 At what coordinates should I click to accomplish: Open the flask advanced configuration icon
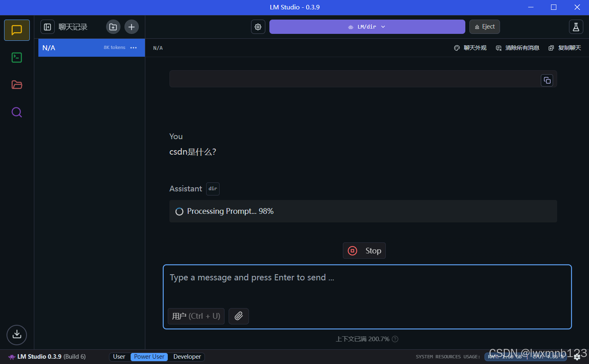click(576, 27)
